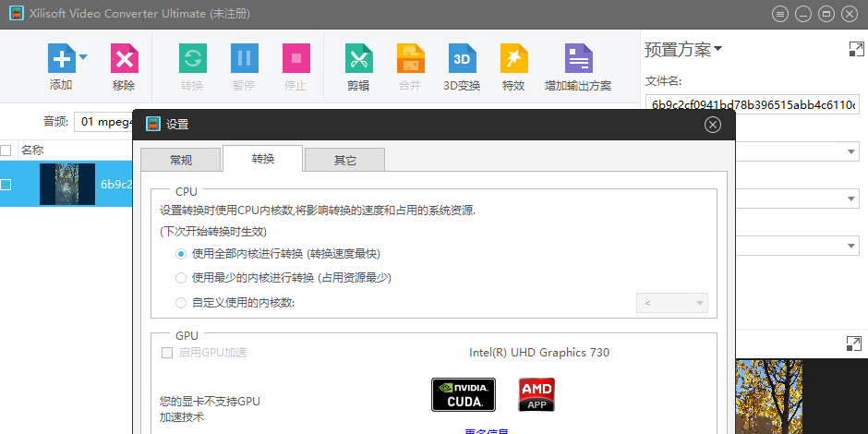Expand the preset profile (预置方案) dropdown
This screenshot has height=434, width=868.
pos(717,50)
